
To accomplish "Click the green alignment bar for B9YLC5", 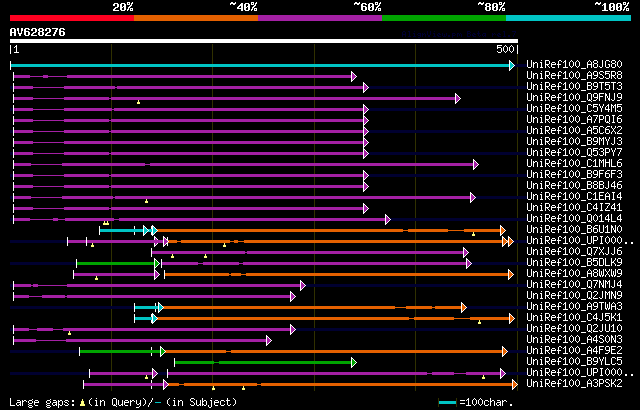I will coord(263,363).
